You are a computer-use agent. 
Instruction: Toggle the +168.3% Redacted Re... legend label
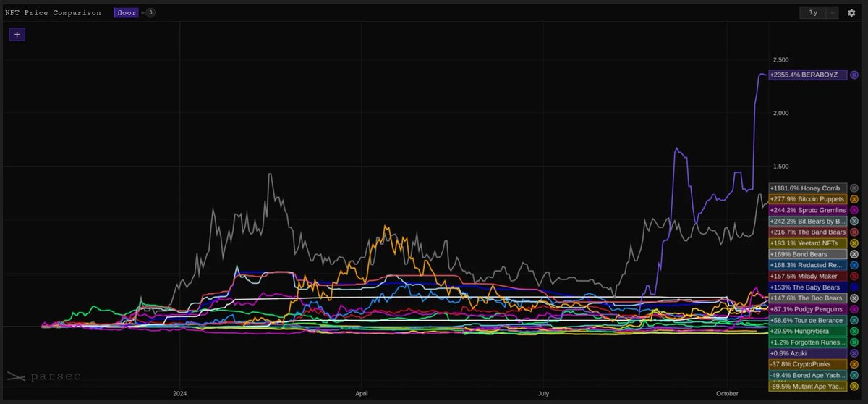pos(807,265)
